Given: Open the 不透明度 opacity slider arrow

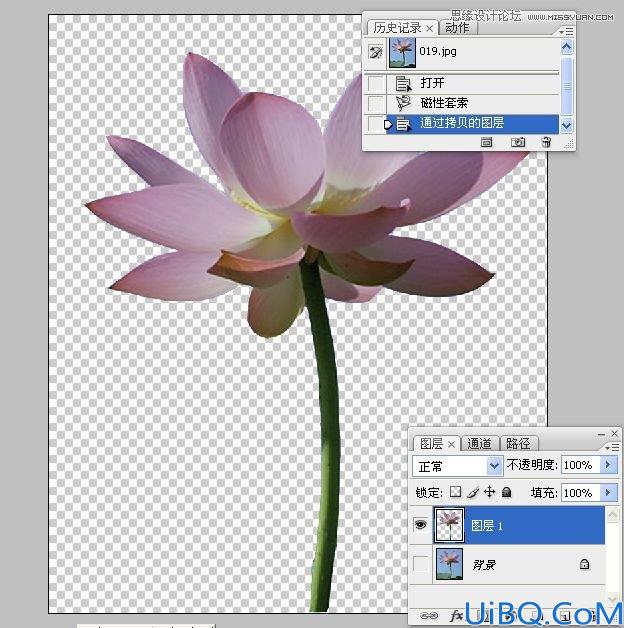Looking at the screenshot, I should pyautogui.click(x=608, y=465).
